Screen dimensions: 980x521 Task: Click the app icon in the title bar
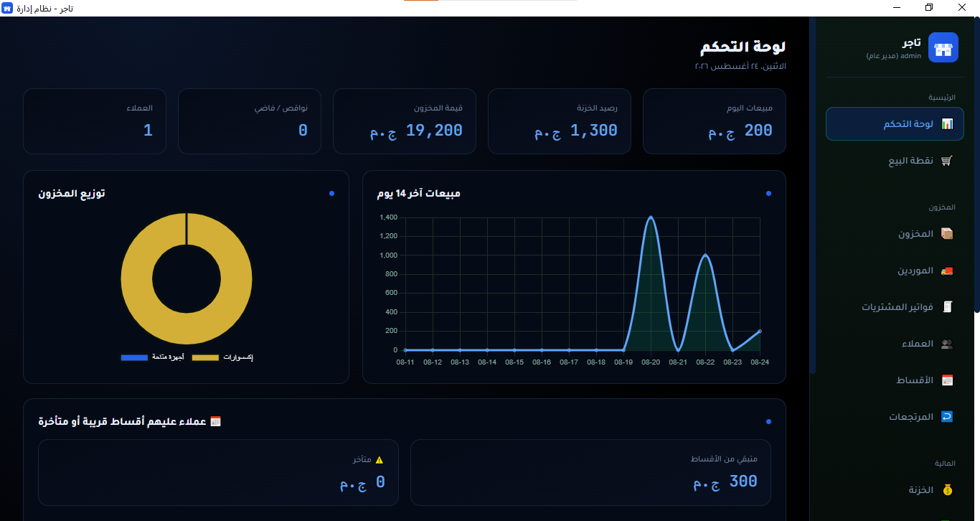[x=8, y=8]
